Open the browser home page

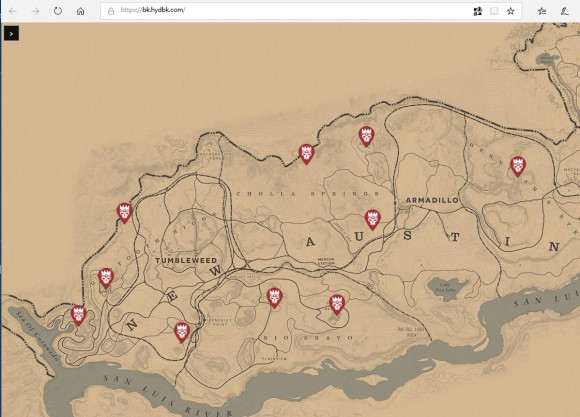(x=80, y=11)
